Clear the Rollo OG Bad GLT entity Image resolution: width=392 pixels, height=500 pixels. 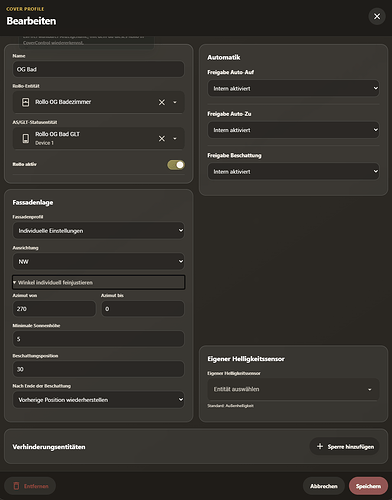click(x=162, y=138)
